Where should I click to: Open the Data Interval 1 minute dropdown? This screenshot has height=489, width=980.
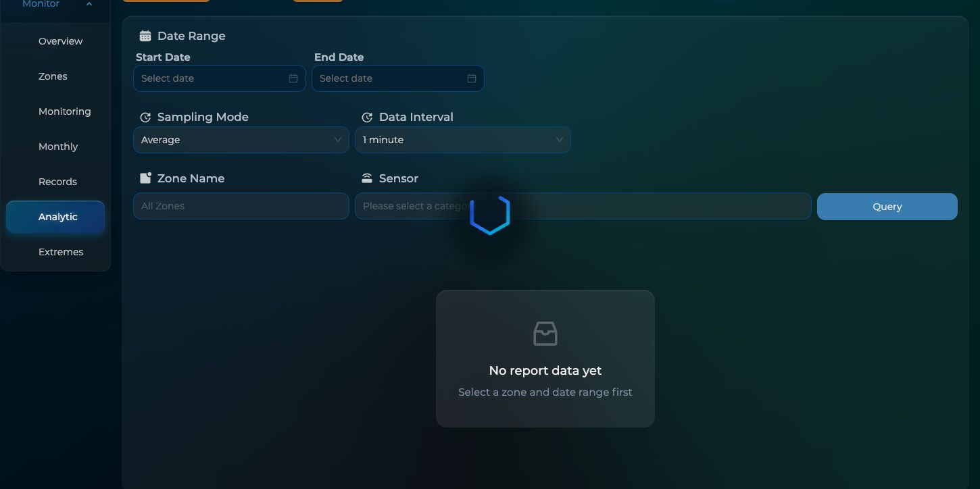[463, 140]
